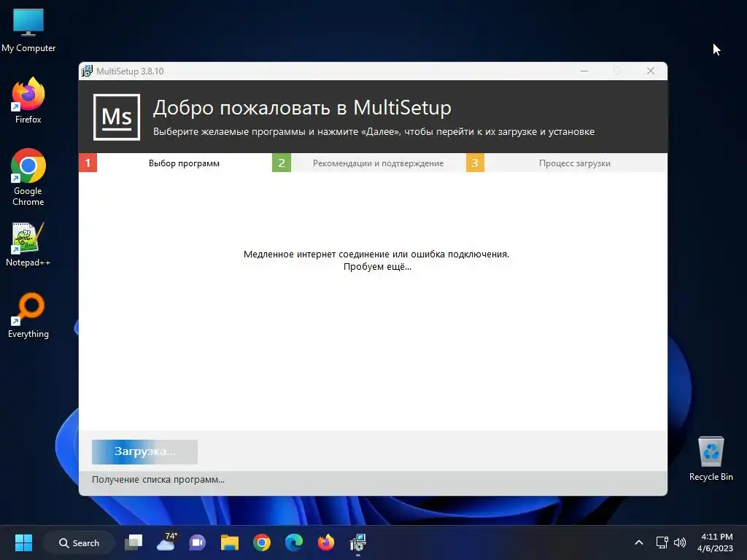This screenshot has width=747, height=560.
Task: Minimize the MultiSetup window
Action: click(x=584, y=71)
